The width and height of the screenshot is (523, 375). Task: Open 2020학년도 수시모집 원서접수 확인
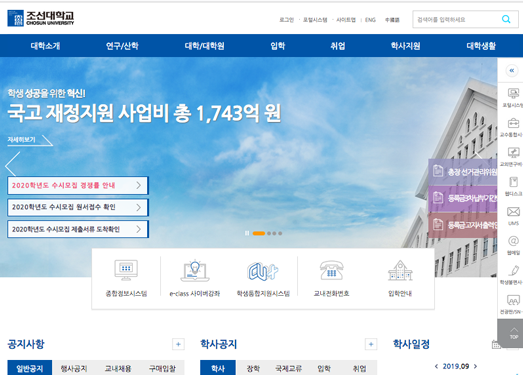pyautogui.click(x=78, y=207)
